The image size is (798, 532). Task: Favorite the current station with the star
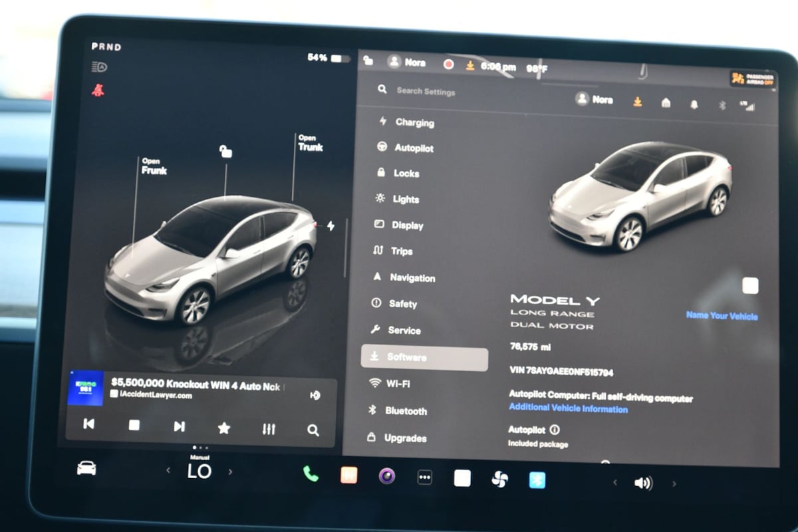224,428
